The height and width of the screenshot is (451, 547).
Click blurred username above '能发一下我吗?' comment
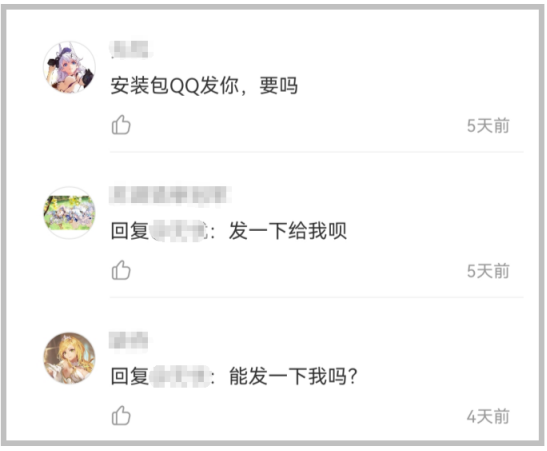pyautogui.click(x=128, y=340)
